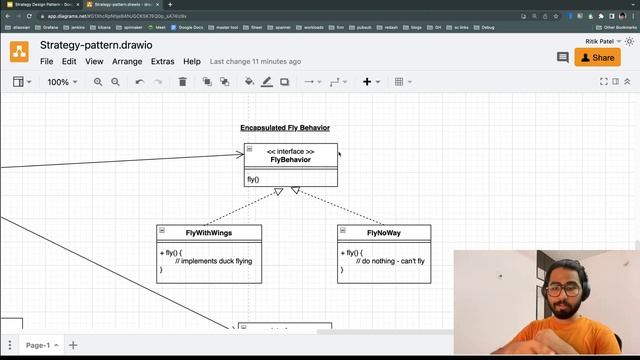Click the redo arrow icon
This screenshot has width=640, height=360.
click(158, 82)
